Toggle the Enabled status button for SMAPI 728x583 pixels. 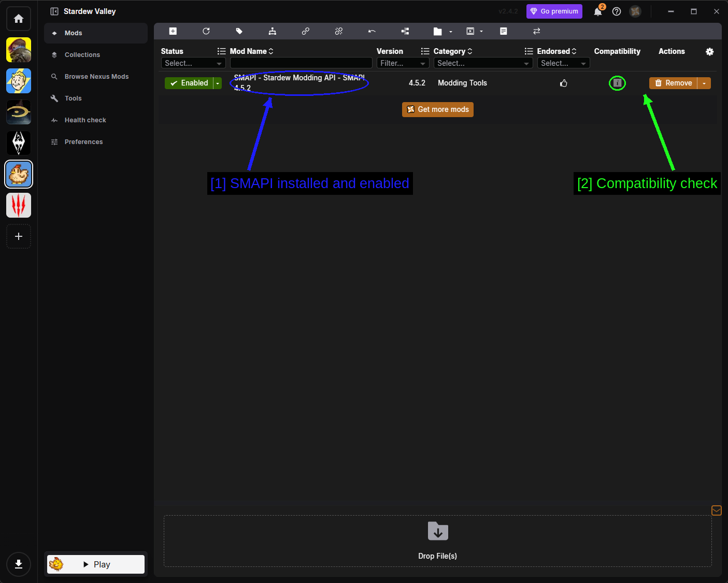189,83
